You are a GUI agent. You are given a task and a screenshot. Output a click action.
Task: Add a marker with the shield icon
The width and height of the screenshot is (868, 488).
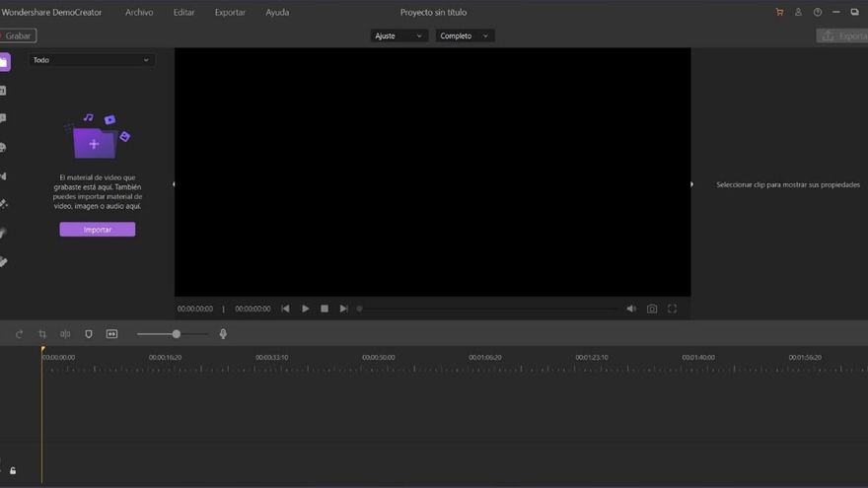pos(89,334)
